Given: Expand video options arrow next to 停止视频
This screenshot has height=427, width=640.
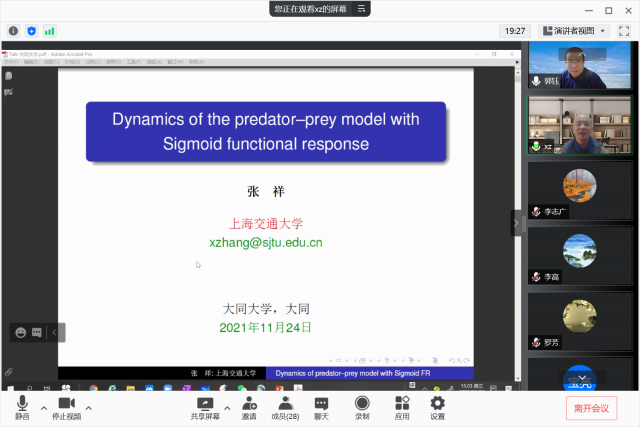Looking at the screenshot, I should click(89, 408).
